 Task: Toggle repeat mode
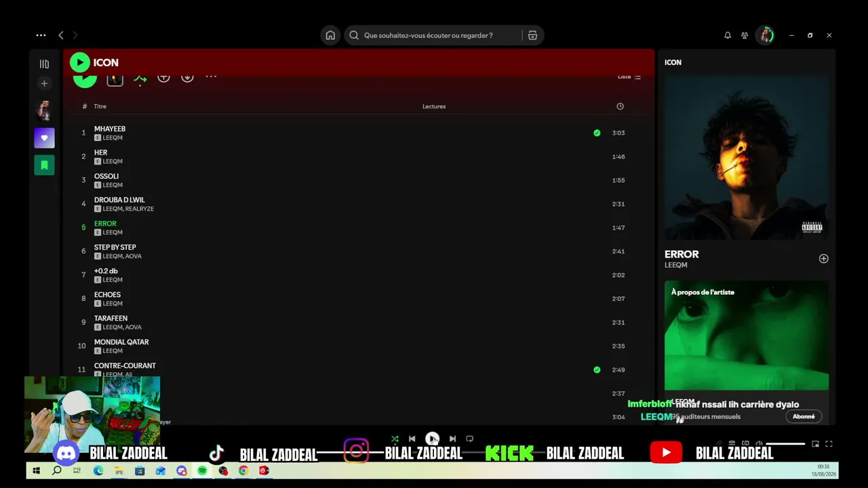coord(469,439)
